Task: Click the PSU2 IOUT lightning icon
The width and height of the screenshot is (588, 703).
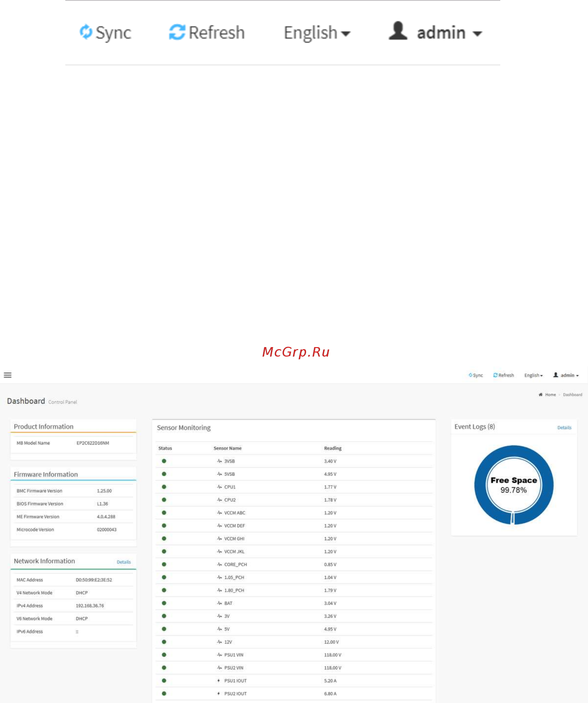Action: click(x=219, y=693)
